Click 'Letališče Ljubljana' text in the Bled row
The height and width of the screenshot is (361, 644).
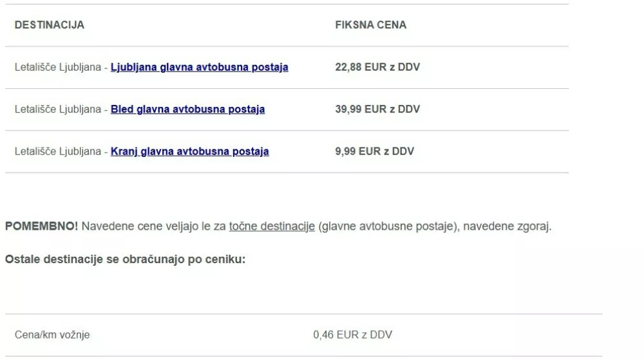coord(58,109)
